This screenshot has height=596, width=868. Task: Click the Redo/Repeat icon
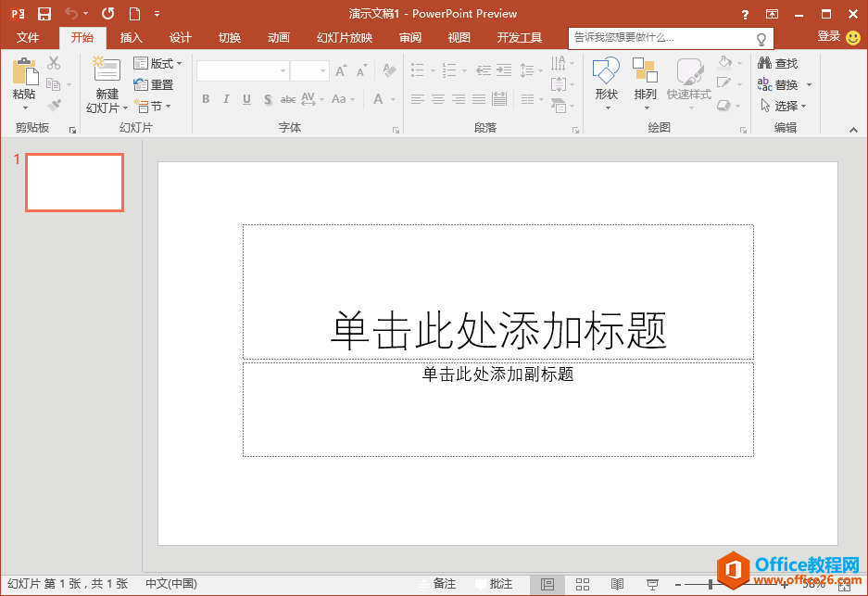[x=108, y=13]
